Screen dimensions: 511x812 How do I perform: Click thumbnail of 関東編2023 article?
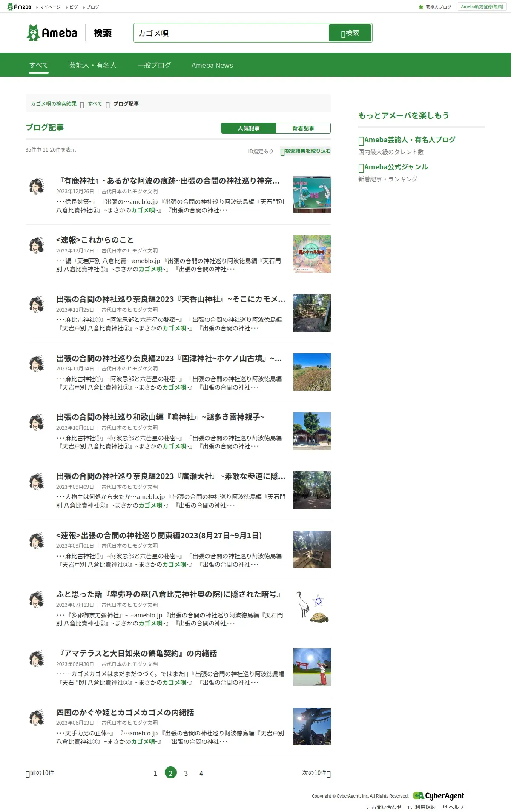point(312,549)
